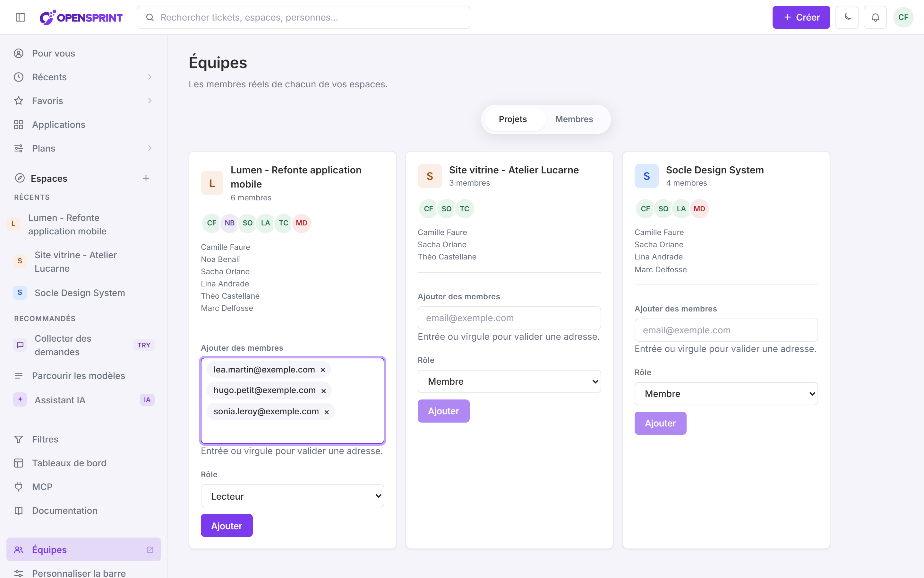The image size is (924, 578).
Task: Expand Récents chevron
Action: coord(150,77)
